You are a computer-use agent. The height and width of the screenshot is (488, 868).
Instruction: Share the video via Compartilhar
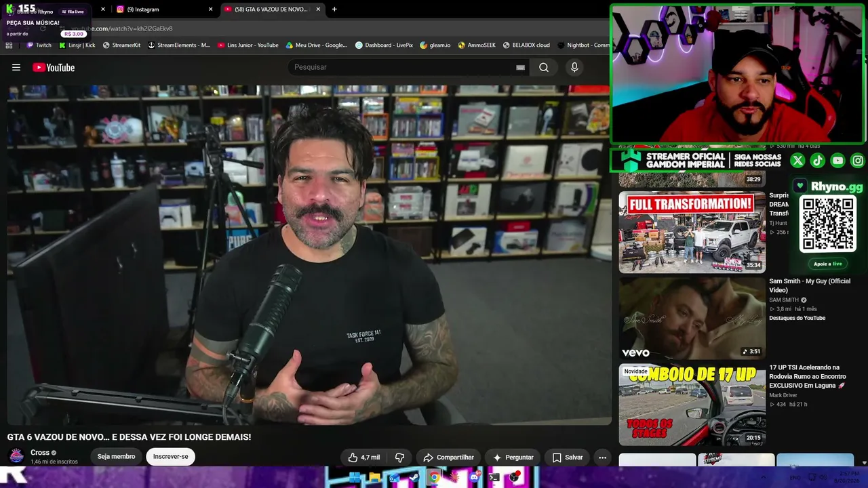(x=448, y=457)
